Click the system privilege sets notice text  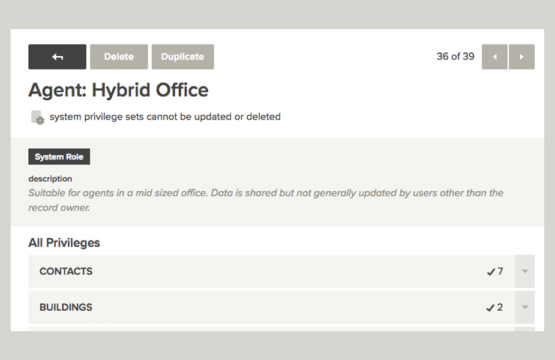point(165,117)
